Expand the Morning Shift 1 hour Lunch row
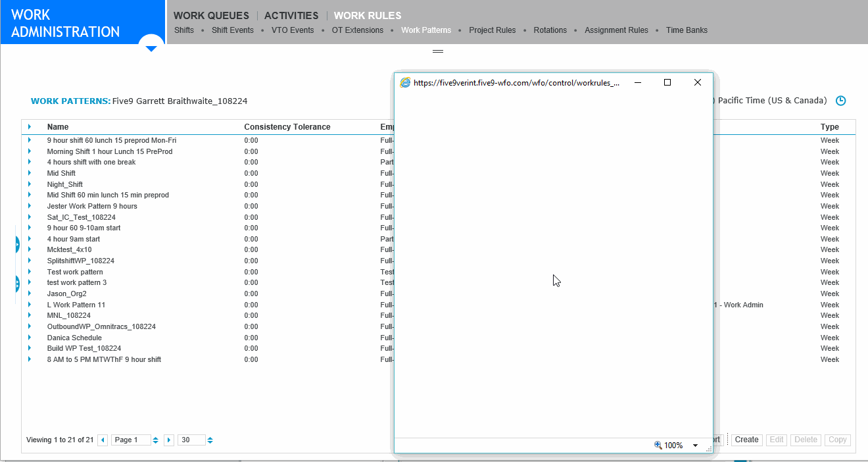The height and width of the screenshot is (462, 868). click(x=30, y=151)
